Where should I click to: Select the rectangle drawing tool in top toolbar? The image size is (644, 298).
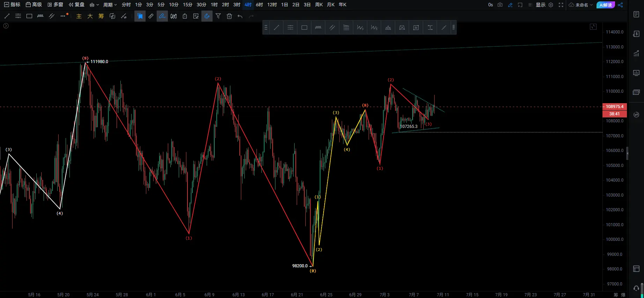click(29, 16)
